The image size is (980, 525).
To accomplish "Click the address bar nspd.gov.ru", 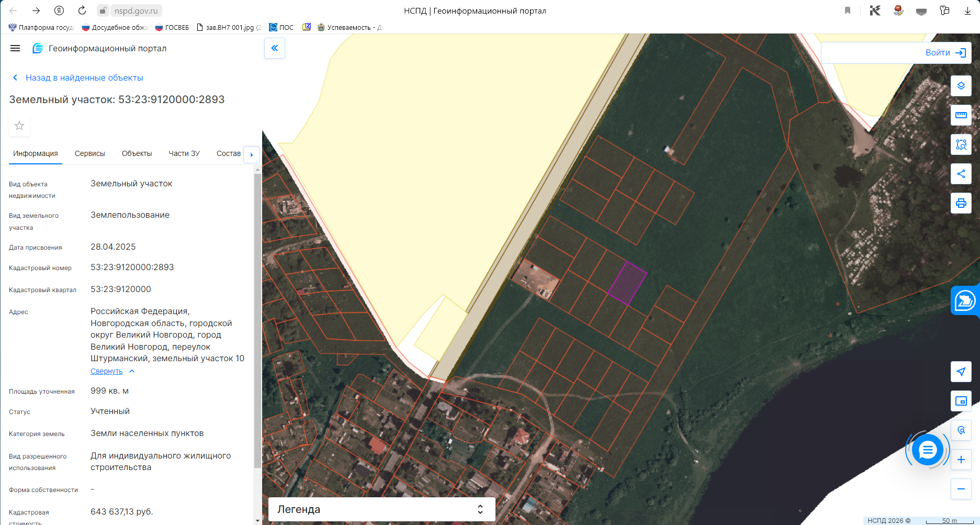I will point(136,10).
